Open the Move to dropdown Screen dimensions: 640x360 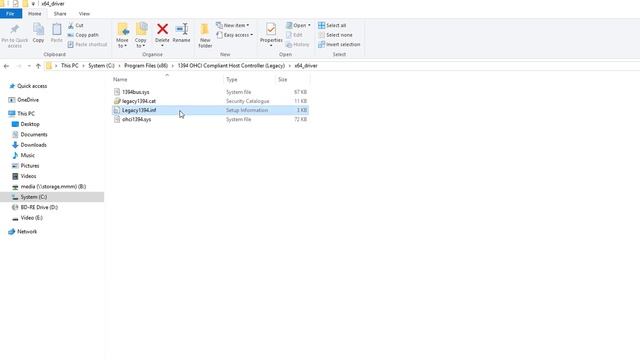pyautogui.click(x=122, y=36)
